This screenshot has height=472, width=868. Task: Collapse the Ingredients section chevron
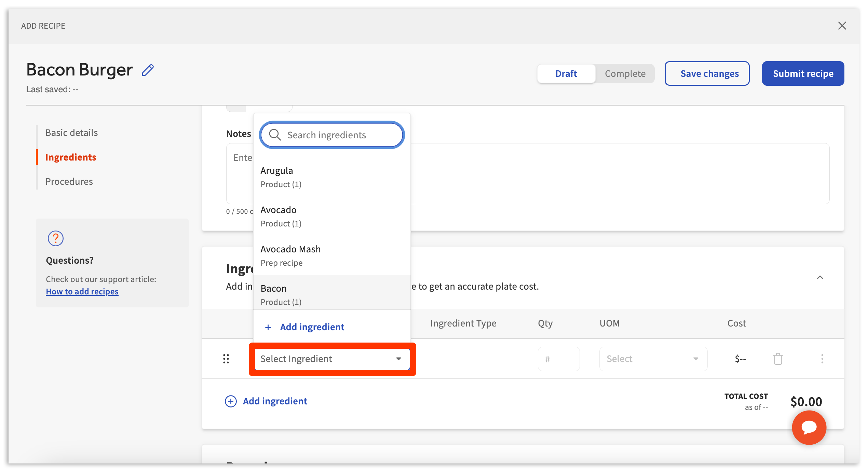819,277
